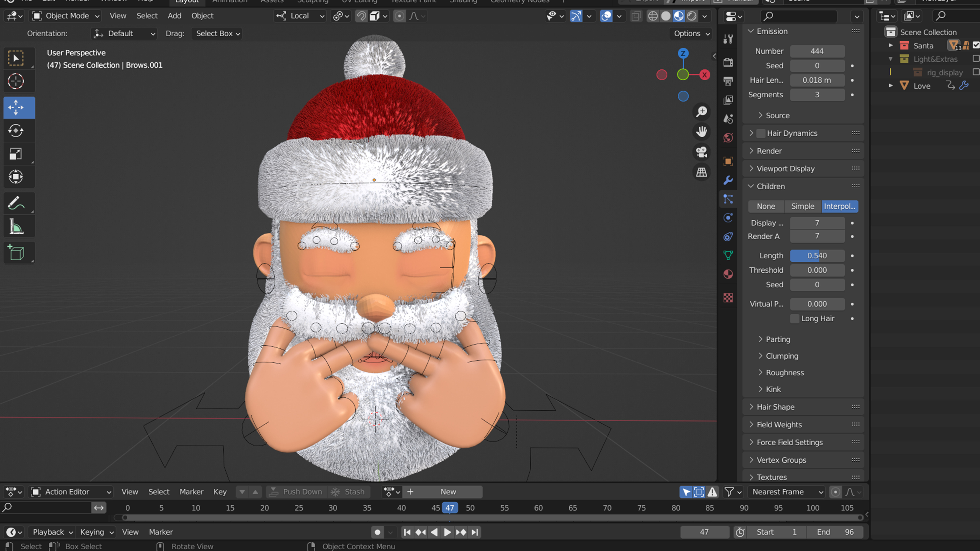
Task: Open the Tool properties tab
Action: coord(728,39)
